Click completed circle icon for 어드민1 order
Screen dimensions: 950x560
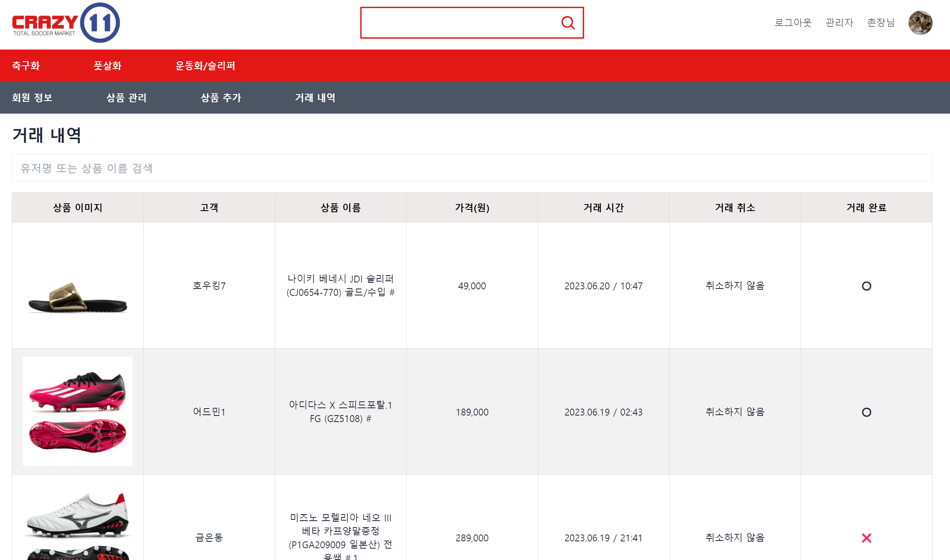[x=866, y=412]
